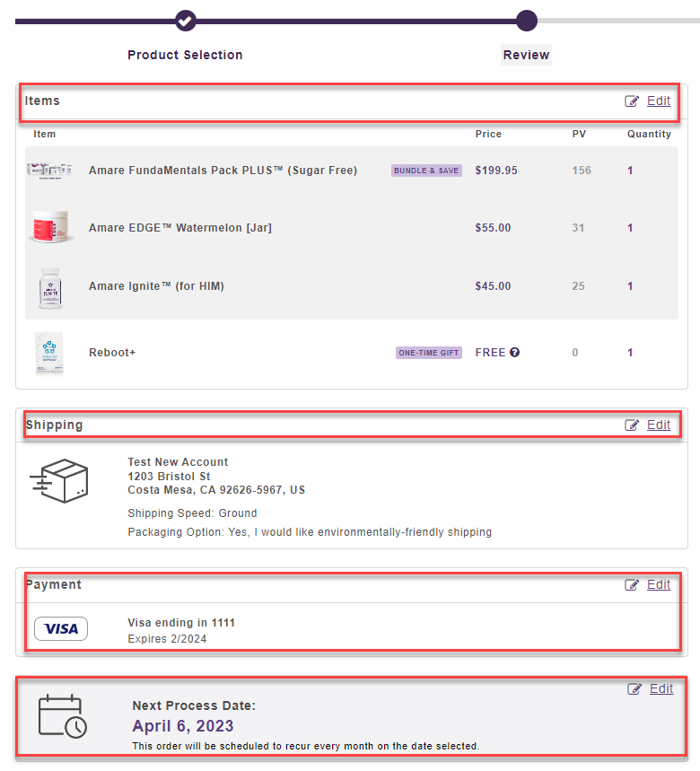Select the Product Selection step label
The width and height of the screenshot is (700, 771).
[x=185, y=55]
